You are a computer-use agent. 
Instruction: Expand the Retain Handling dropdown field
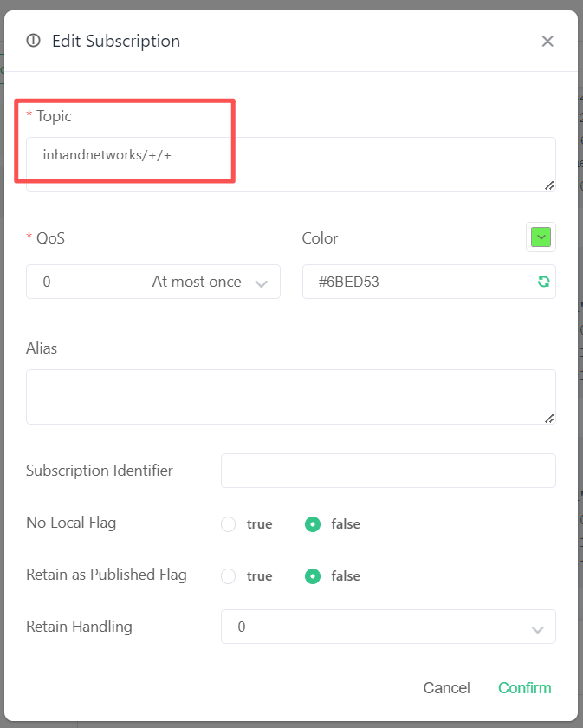388,627
